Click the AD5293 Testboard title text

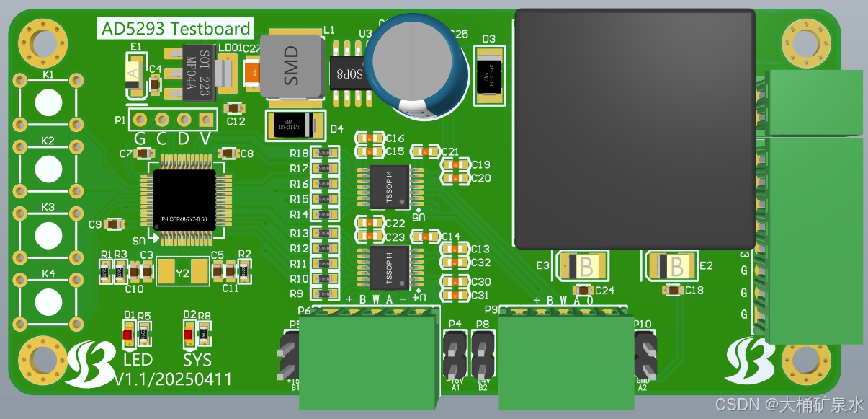176,29
